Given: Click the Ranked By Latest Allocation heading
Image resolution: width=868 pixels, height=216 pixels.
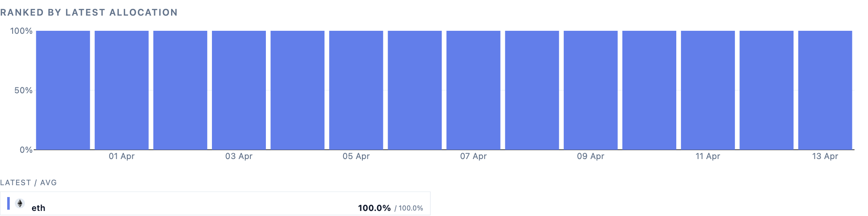Looking at the screenshot, I should 89,12.
